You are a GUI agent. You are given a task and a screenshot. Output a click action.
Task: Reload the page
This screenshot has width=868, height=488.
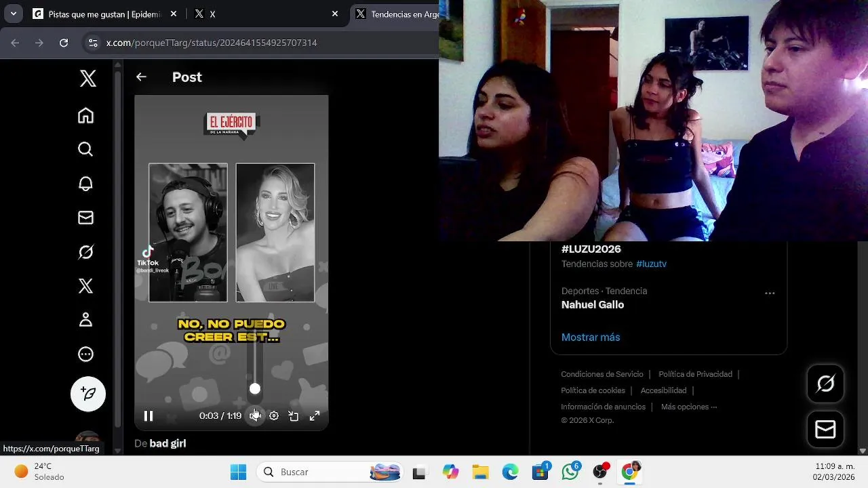tap(64, 43)
